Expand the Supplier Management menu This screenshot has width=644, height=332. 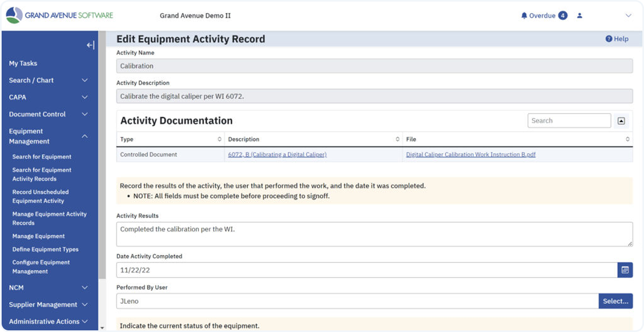(x=48, y=304)
